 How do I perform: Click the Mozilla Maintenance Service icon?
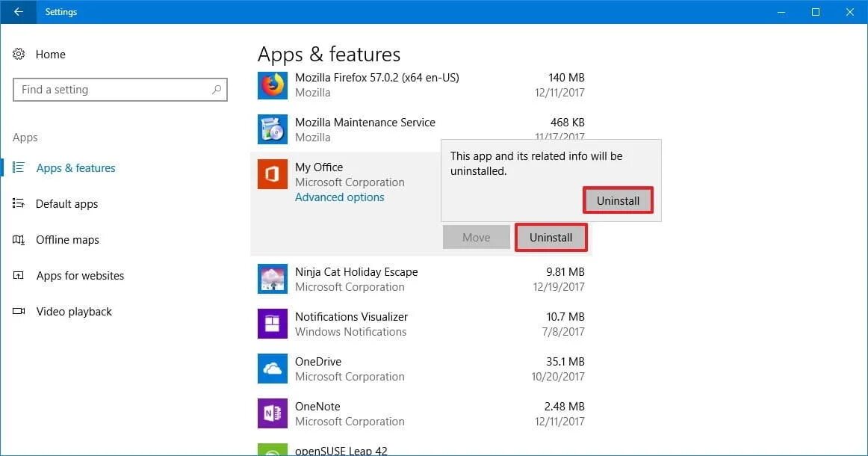[x=273, y=129]
